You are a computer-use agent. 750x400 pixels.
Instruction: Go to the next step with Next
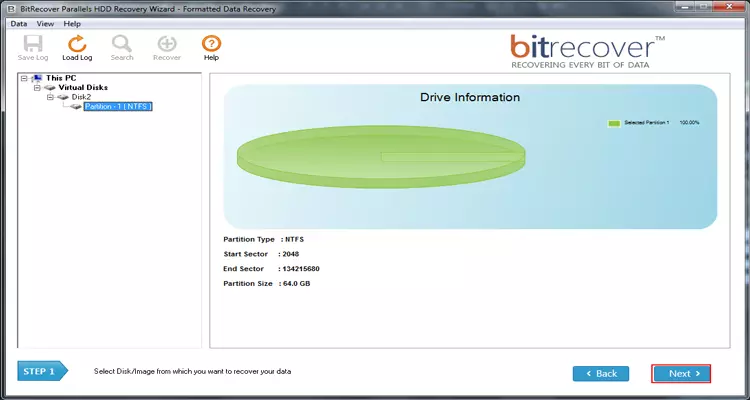coord(681,374)
